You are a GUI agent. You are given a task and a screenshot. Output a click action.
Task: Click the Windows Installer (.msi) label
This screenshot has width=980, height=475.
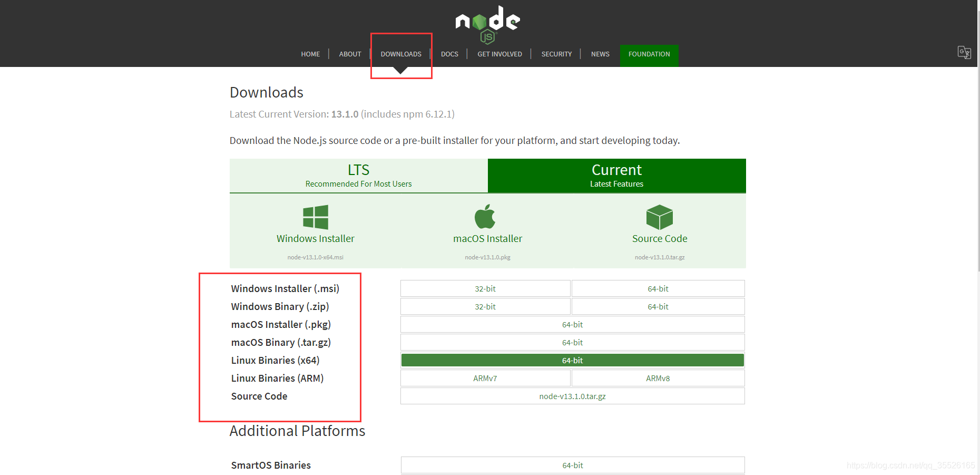285,288
